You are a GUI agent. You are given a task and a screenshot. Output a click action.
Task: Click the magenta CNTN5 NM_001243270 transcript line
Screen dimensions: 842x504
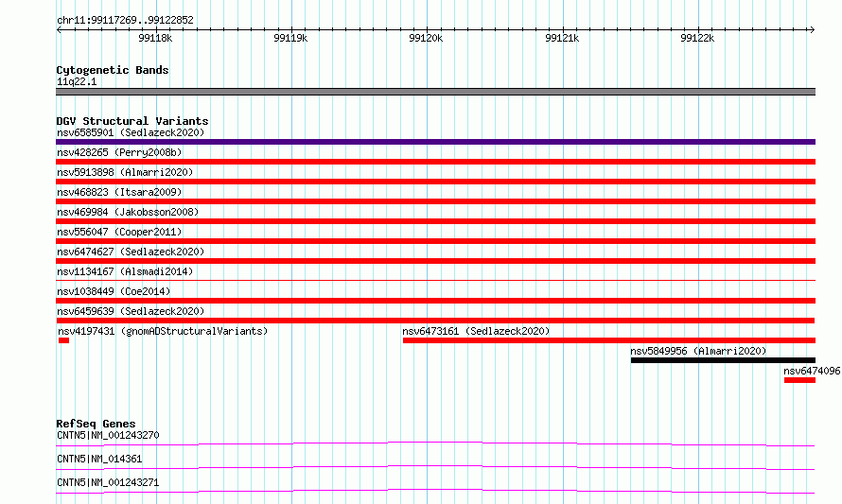(435, 443)
